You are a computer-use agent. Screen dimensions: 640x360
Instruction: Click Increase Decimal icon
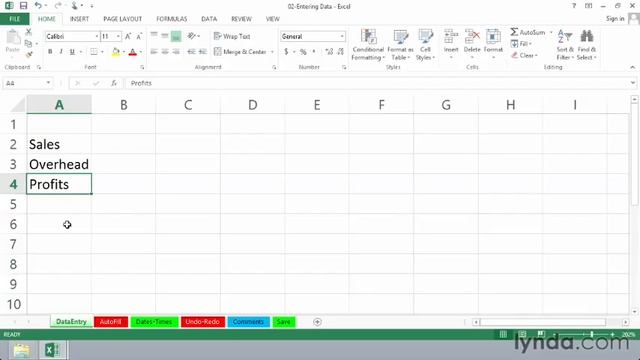click(x=329, y=52)
